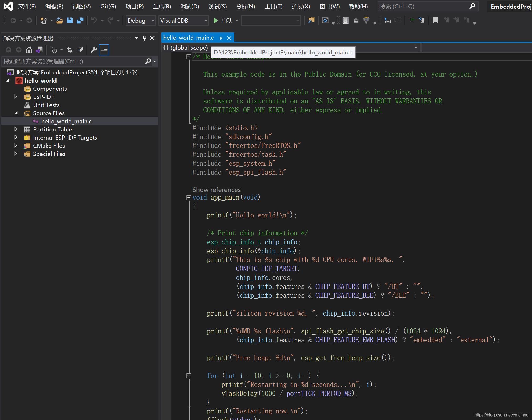The image size is (532, 420).
Task: Collapse the Source Files folder
Action: point(16,113)
